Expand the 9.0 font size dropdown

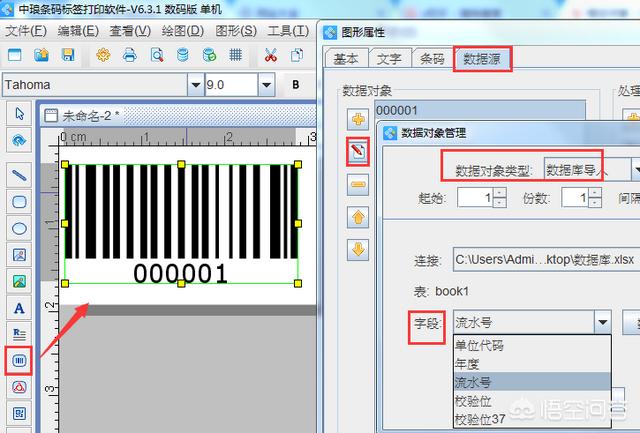[267, 85]
